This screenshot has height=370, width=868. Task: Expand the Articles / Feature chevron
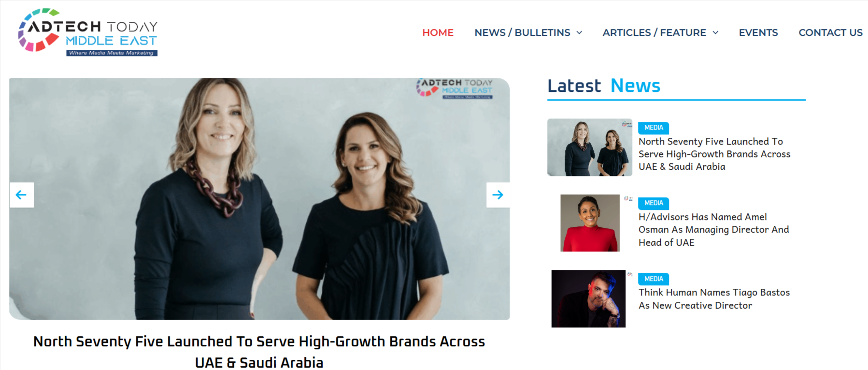[x=715, y=32]
